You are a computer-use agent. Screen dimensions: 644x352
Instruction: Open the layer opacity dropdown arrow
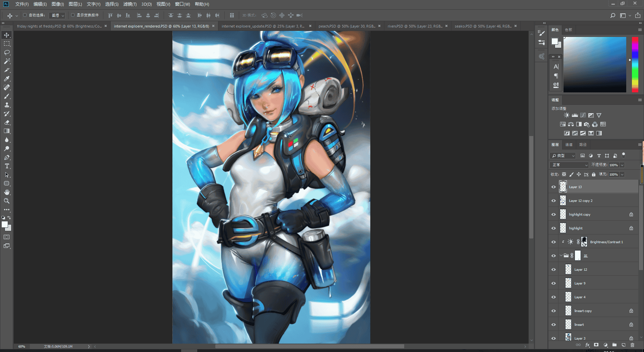click(622, 165)
